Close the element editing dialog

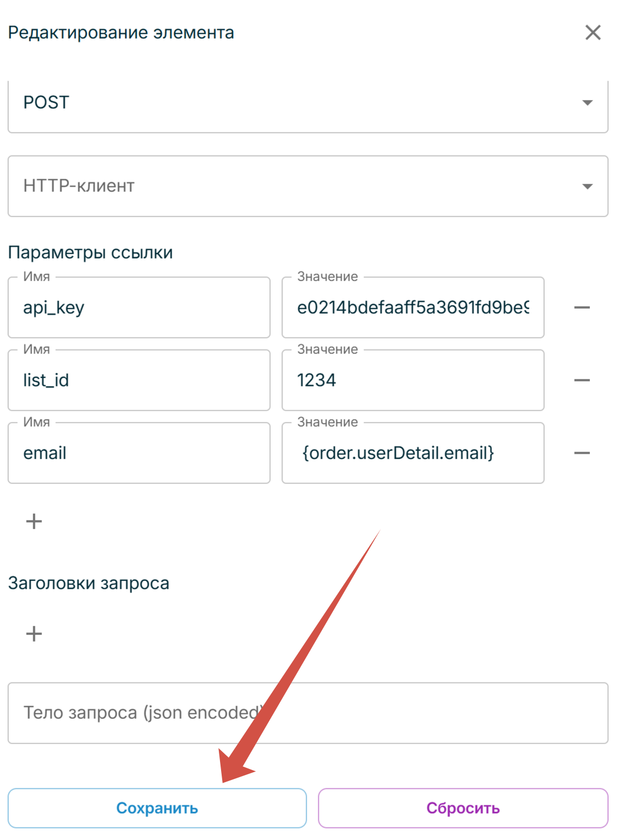pos(593,33)
